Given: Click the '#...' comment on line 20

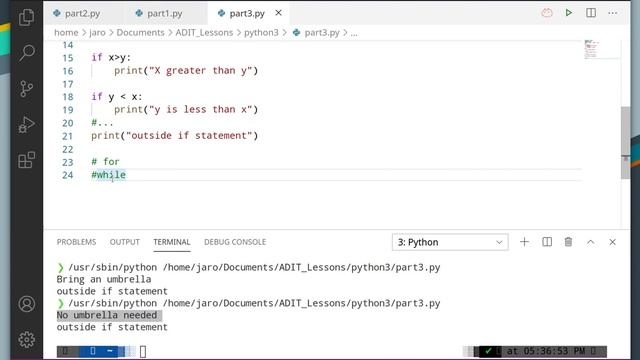Looking at the screenshot, I should 102,122.
